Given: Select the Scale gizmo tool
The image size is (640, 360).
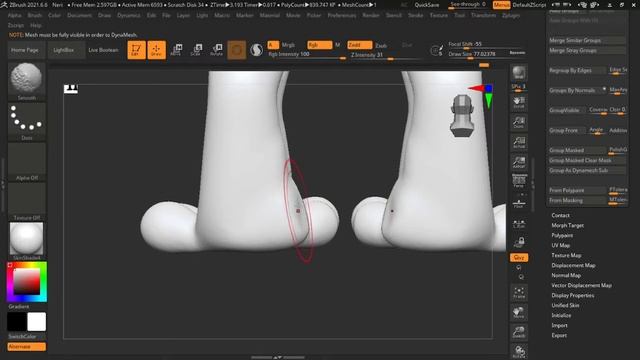Looking at the screenshot, I should pyautogui.click(x=196, y=50).
